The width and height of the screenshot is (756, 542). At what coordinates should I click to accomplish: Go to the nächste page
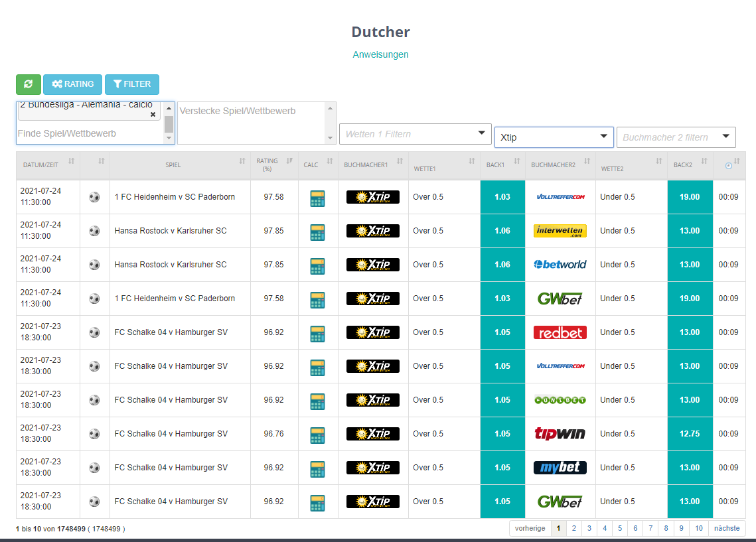click(x=727, y=529)
